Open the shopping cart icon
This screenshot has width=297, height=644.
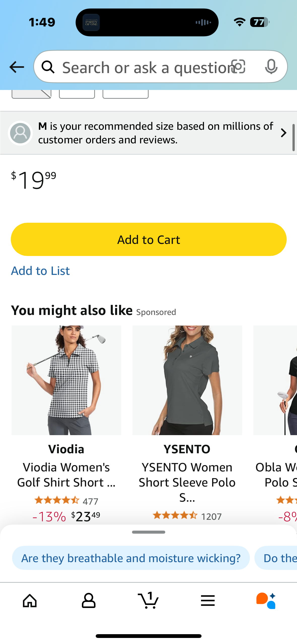[x=148, y=600]
